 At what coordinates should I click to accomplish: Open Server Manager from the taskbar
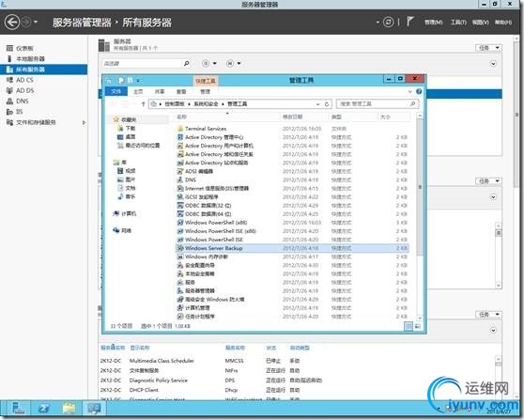click(x=18, y=409)
